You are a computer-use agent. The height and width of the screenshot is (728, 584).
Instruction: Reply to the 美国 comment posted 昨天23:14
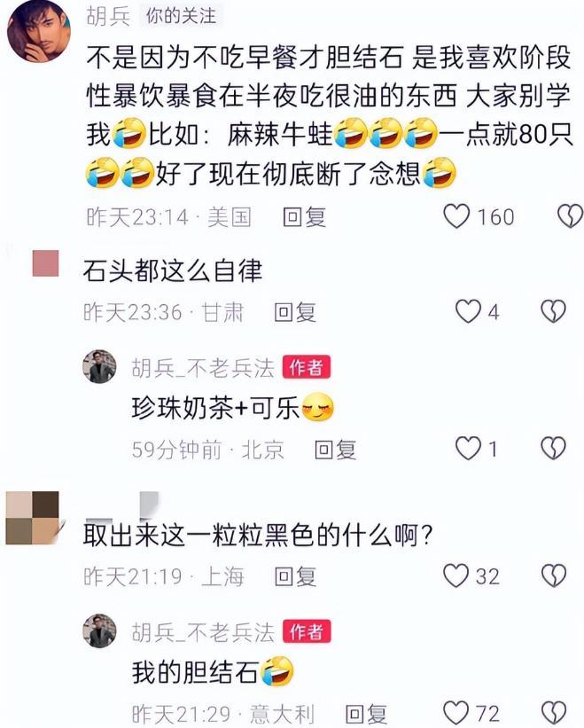coord(305,217)
